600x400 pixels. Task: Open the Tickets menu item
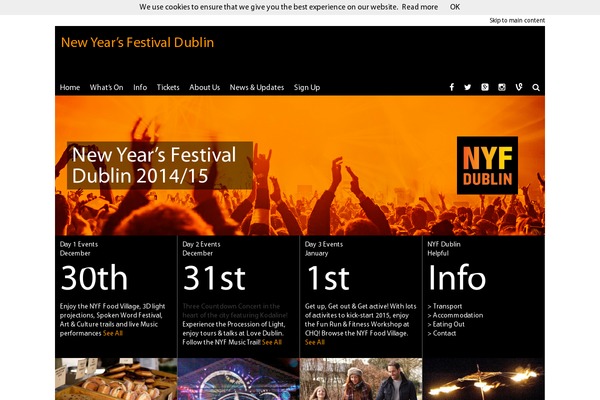(168, 87)
